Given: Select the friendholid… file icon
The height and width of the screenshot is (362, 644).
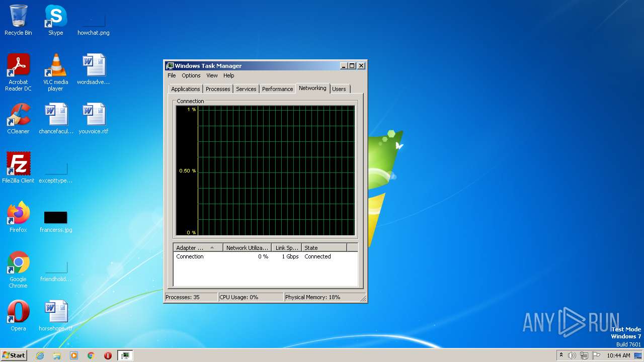Looking at the screenshot, I should click(56, 271).
